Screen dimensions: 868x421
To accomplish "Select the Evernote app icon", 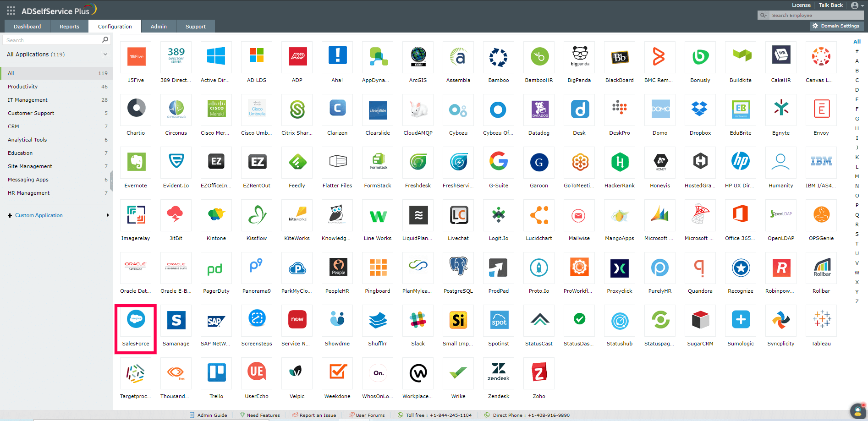I will 136,162.
